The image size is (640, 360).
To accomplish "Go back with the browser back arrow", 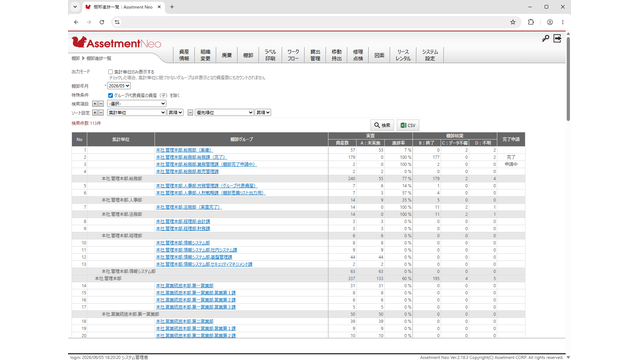I will [x=76, y=22].
